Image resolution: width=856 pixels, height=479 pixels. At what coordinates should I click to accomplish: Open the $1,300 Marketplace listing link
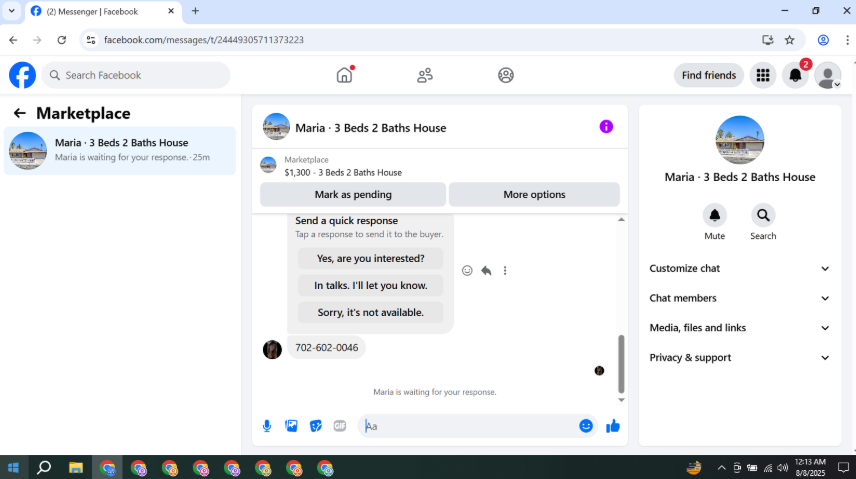[x=342, y=173]
